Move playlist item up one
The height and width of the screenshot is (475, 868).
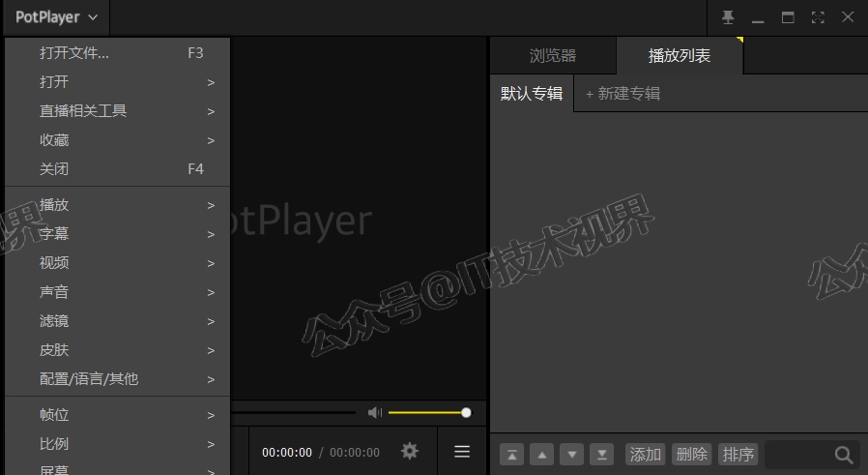pos(542,455)
